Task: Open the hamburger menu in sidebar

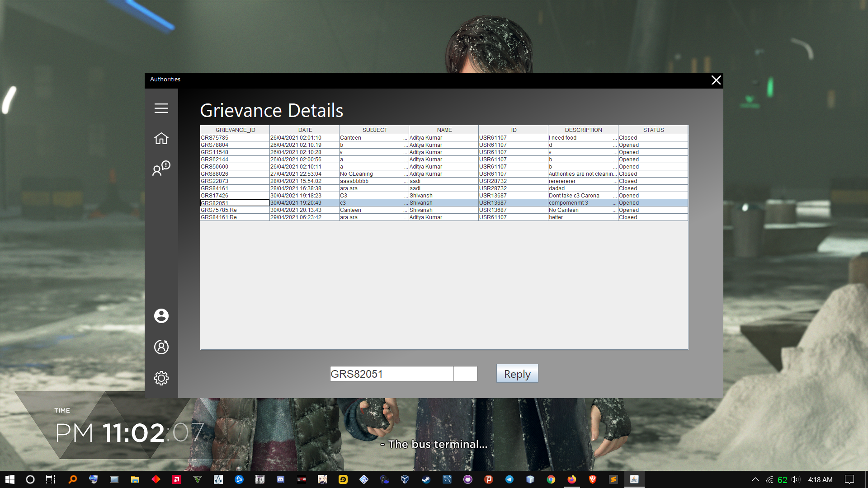Action: pyautogui.click(x=161, y=108)
